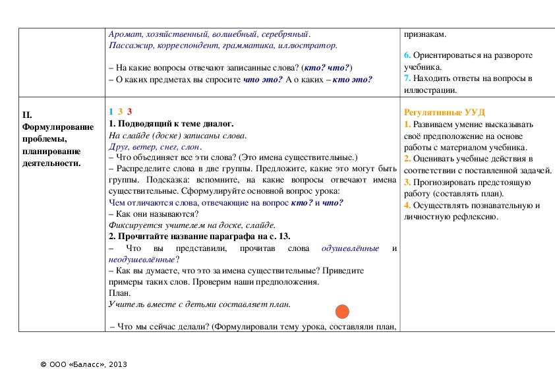Click the question "Как они называются?"

[157, 214]
